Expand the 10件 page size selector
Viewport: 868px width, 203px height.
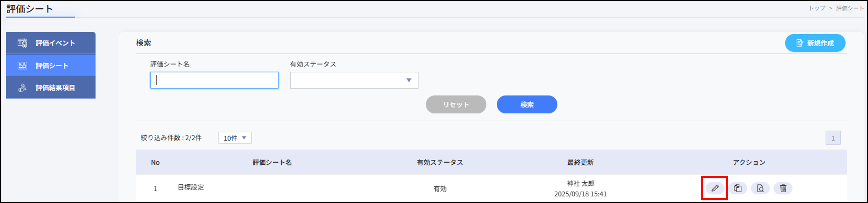(235, 138)
